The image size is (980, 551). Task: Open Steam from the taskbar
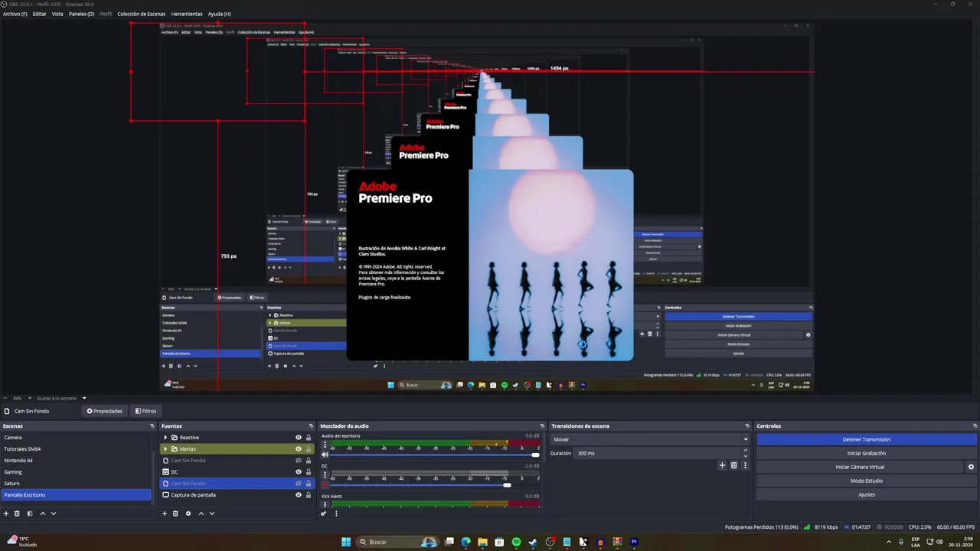pyautogui.click(x=533, y=542)
